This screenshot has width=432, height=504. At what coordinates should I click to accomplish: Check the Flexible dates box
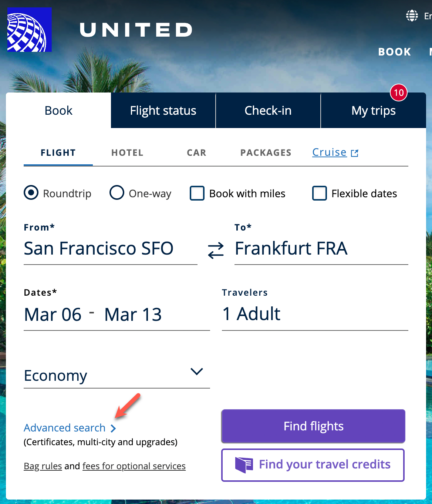tap(319, 193)
